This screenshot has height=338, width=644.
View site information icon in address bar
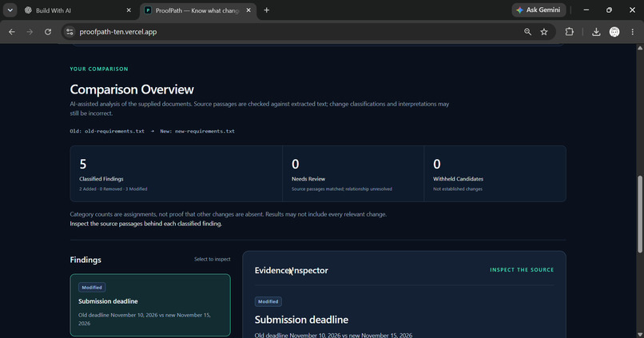(70, 32)
